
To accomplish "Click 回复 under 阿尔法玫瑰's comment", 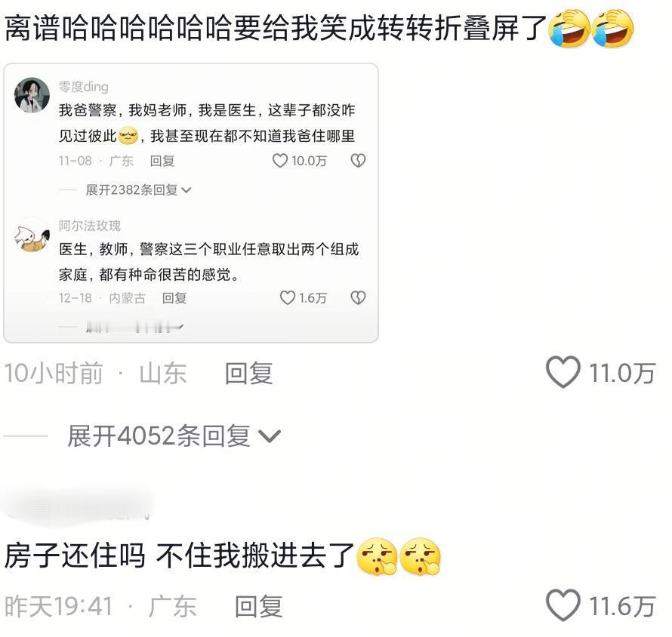I will (x=174, y=298).
